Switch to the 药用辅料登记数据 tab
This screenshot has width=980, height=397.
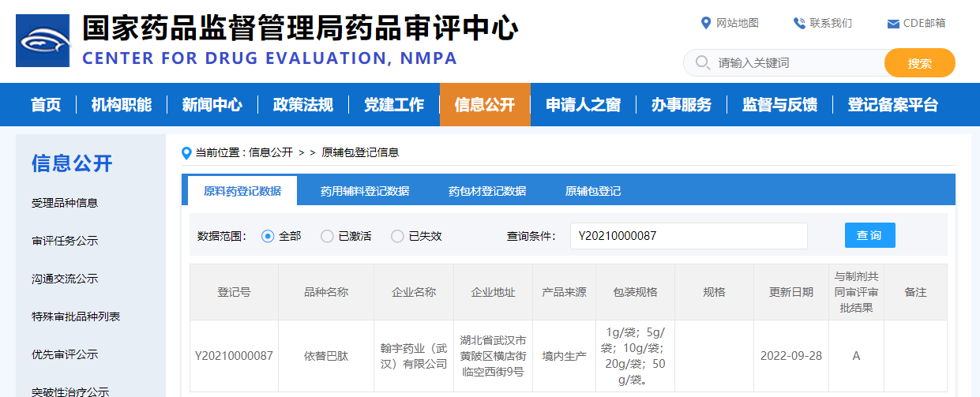tap(364, 191)
